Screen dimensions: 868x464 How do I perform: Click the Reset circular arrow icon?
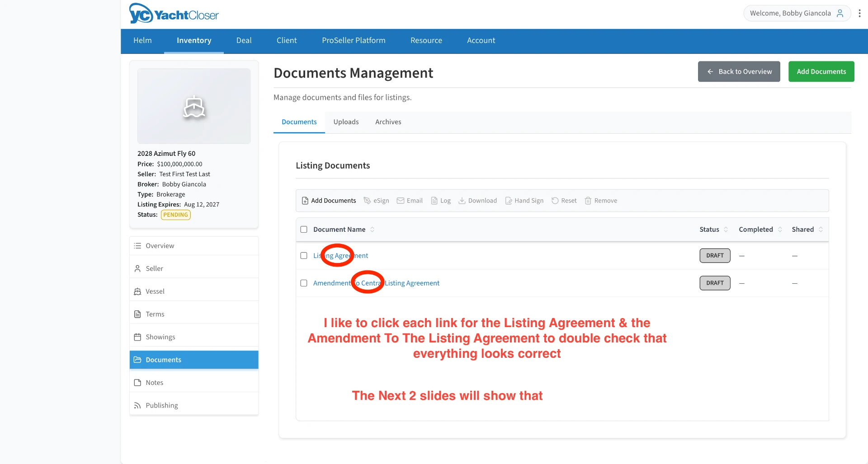click(555, 201)
